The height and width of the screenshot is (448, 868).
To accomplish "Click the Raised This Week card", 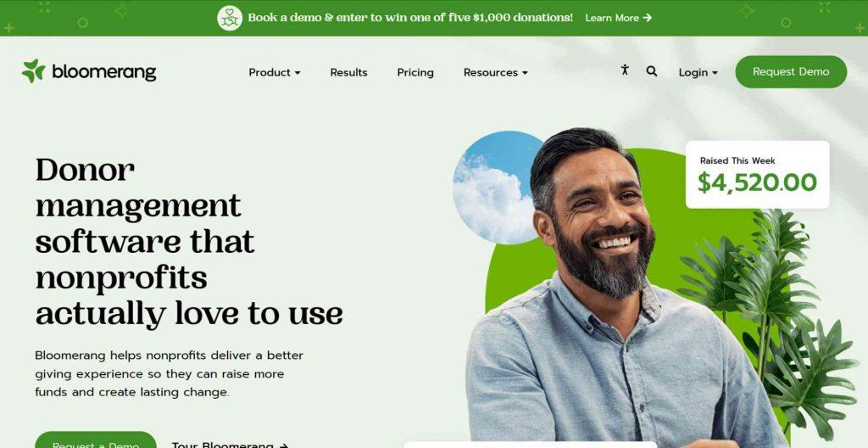I will pyautogui.click(x=757, y=175).
